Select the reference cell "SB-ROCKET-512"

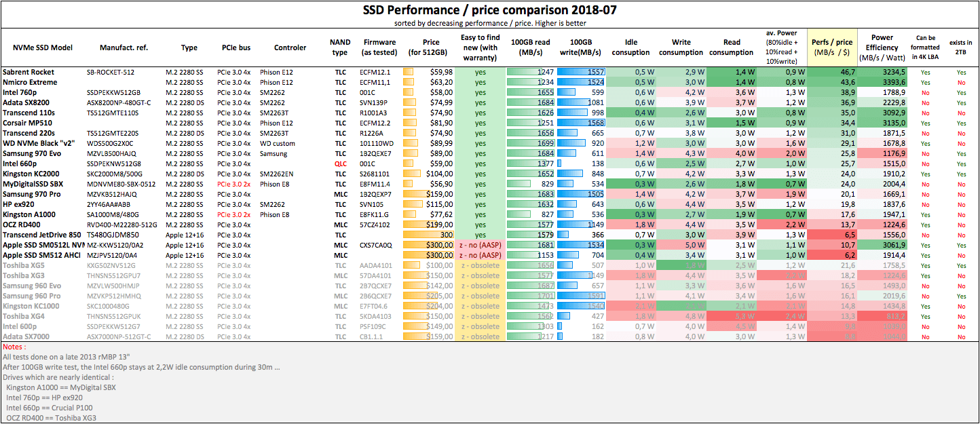[x=112, y=72]
